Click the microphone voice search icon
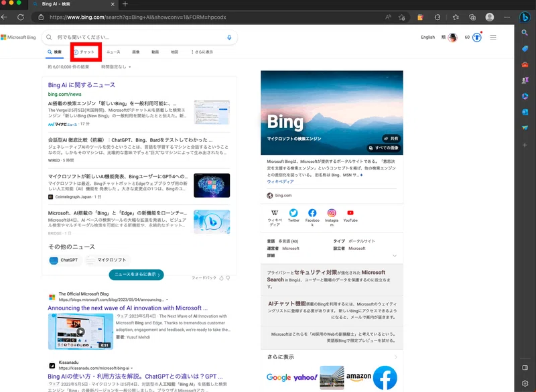Viewport: 536px width, 392px height. point(229,38)
